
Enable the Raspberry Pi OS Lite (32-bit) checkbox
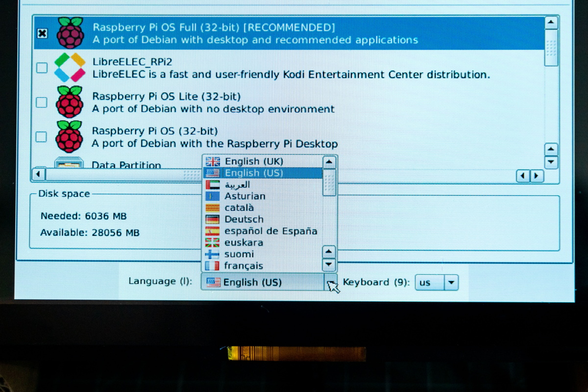pos(42,102)
